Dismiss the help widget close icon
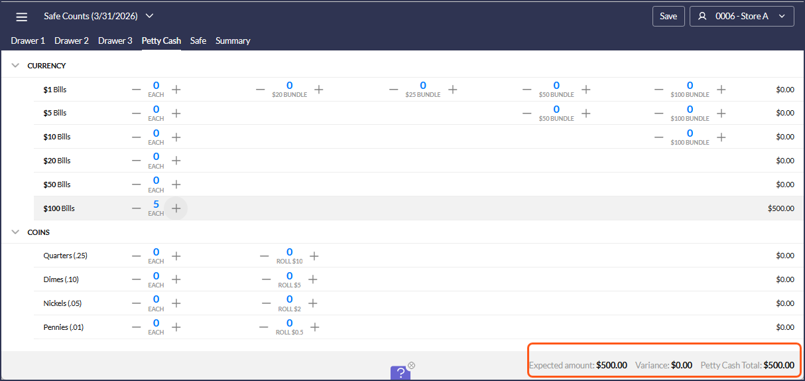 pos(411,366)
